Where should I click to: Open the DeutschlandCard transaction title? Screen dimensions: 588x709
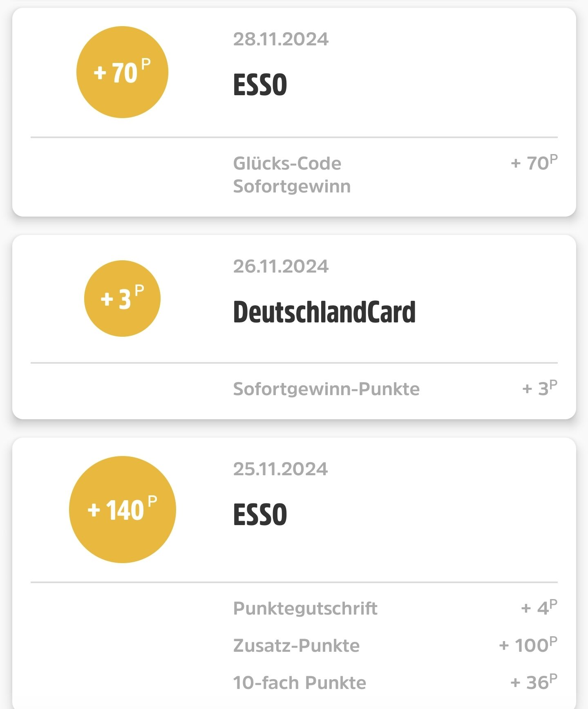pyautogui.click(x=324, y=312)
